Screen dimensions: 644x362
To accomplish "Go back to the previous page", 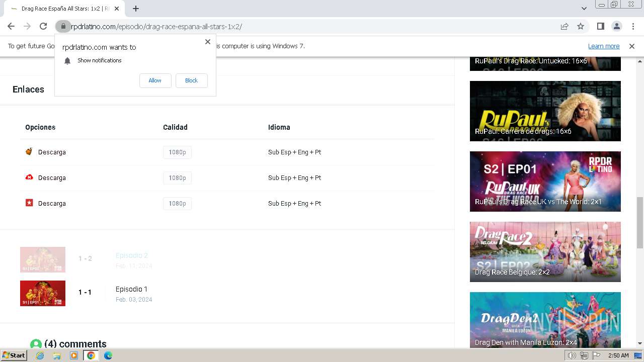I will [11, 26].
